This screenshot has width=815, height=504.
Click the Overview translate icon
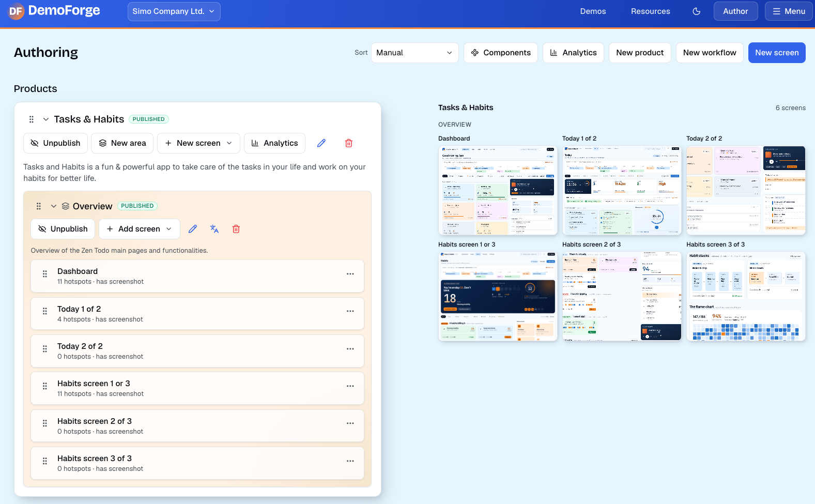(214, 229)
